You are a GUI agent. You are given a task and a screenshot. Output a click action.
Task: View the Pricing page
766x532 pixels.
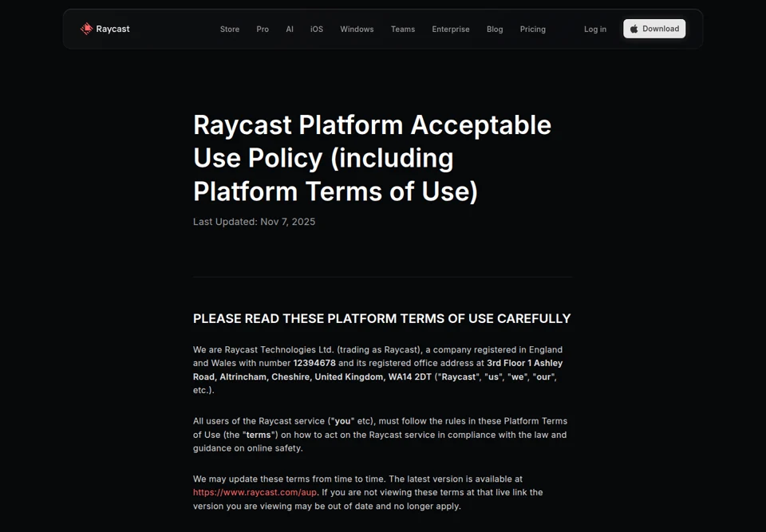click(x=532, y=30)
